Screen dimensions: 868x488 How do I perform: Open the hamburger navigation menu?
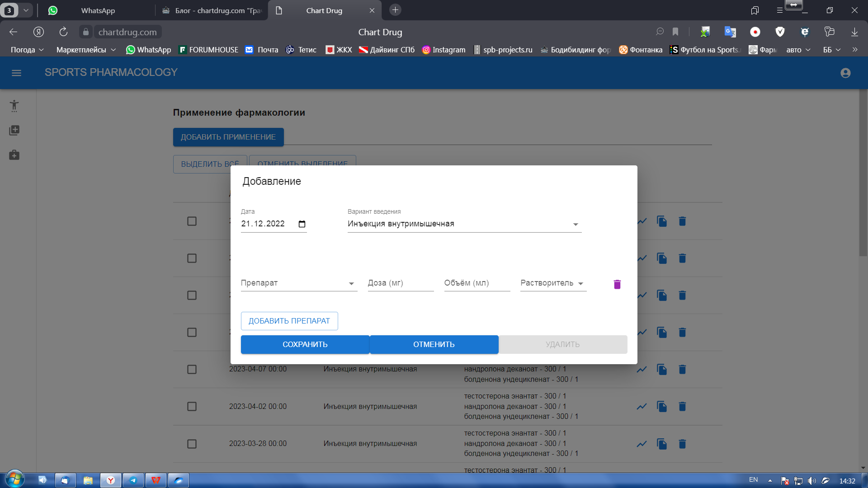(16, 73)
